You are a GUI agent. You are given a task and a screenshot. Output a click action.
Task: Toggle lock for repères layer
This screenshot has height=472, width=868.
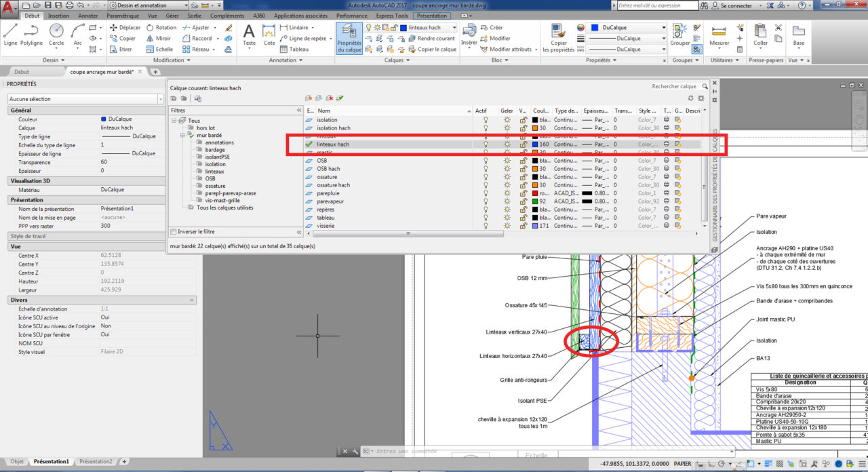(523, 210)
